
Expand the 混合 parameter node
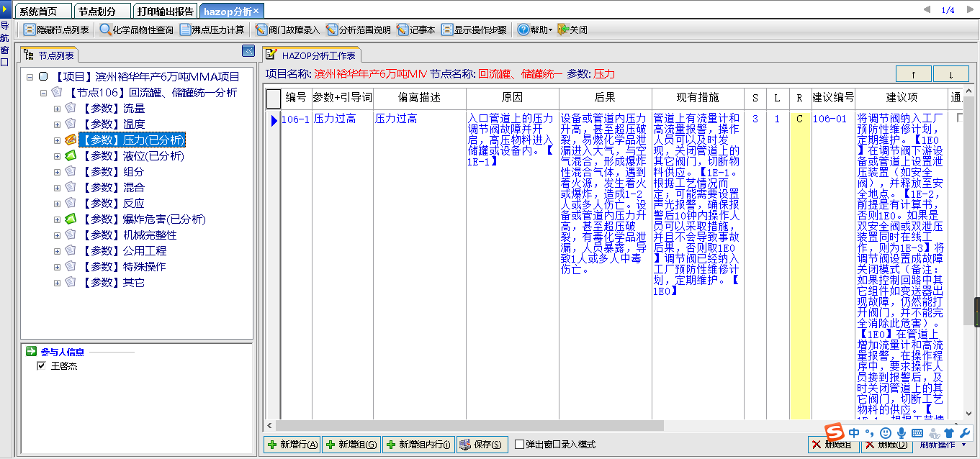[58, 187]
